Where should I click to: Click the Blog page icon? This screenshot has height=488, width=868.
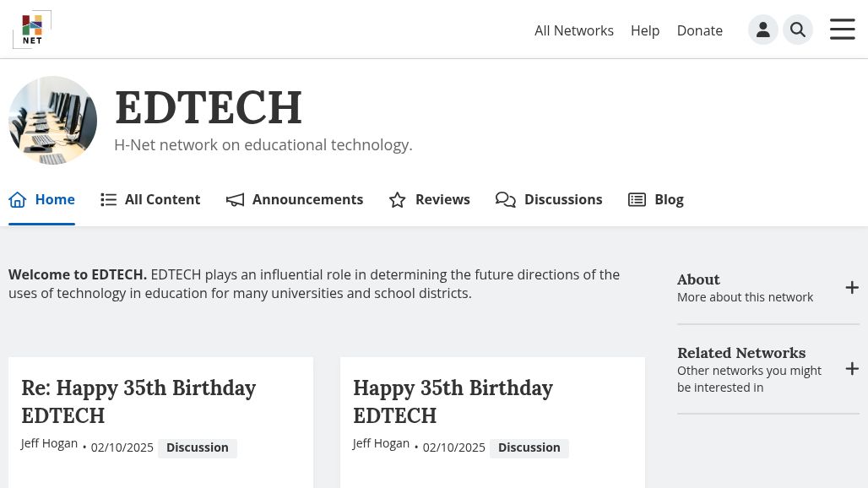[x=637, y=200]
